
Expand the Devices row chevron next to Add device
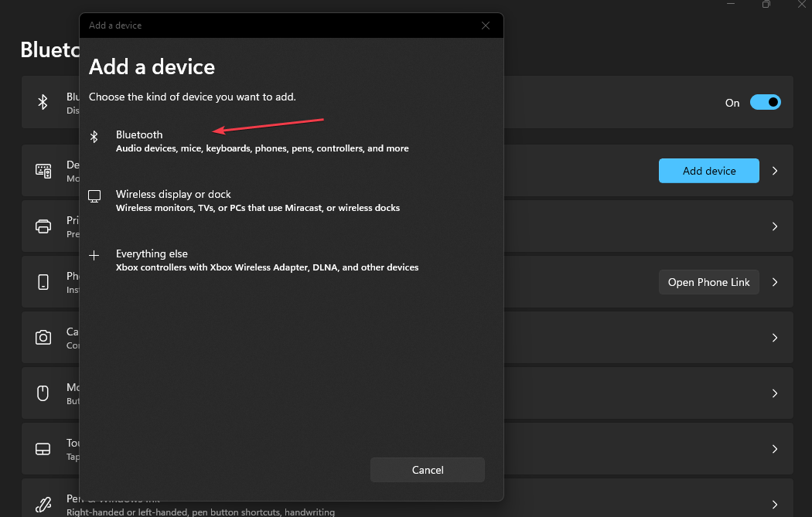click(775, 171)
